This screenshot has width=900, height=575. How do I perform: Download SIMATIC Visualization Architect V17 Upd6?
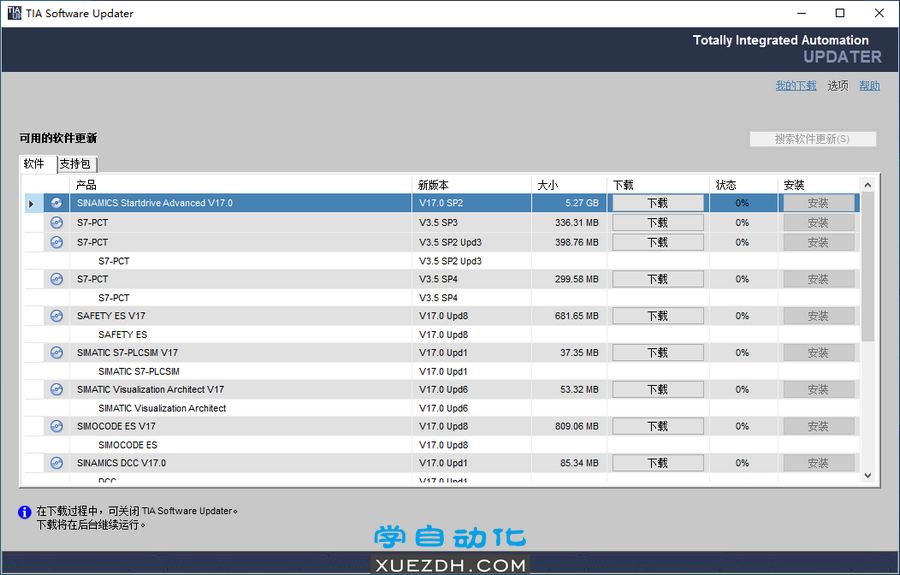[658, 389]
